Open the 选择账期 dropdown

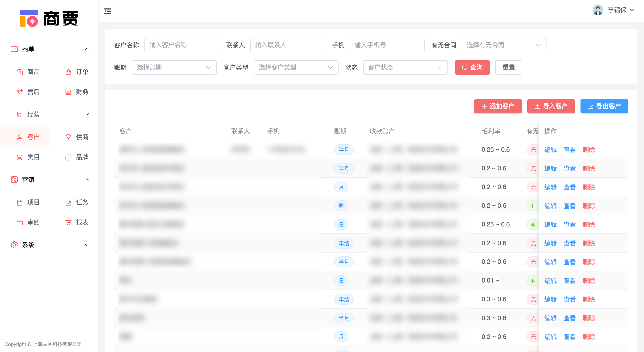(174, 67)
